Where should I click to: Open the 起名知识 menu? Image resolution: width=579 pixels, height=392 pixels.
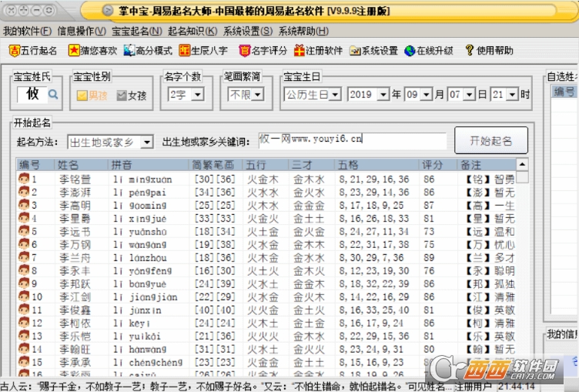[192, 31]
